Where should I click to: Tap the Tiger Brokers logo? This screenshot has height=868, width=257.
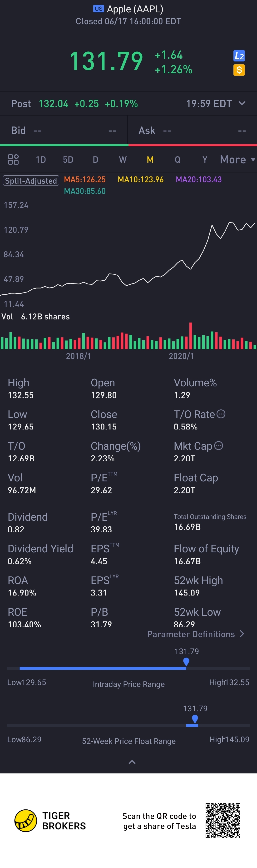click(26, 821)
